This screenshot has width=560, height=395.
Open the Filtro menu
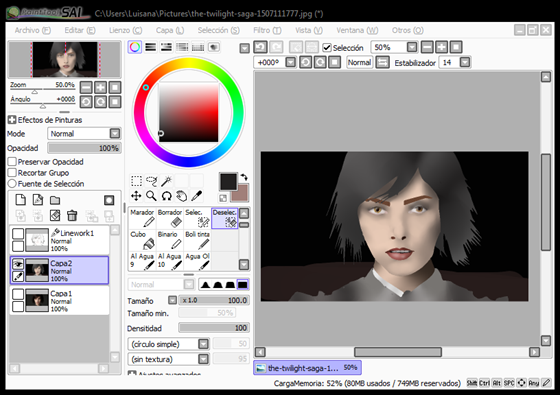[267, 30]
